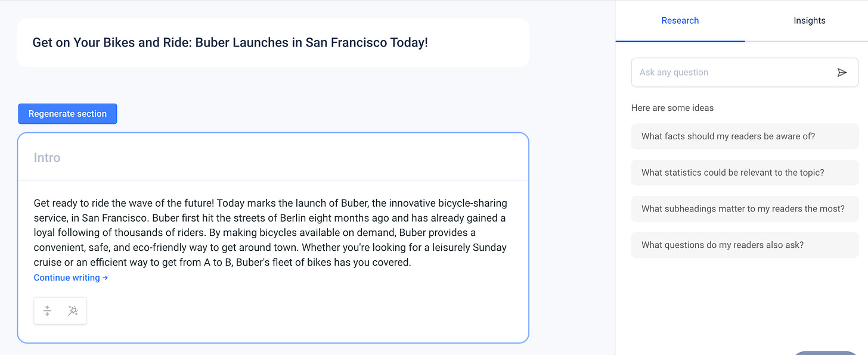The image size is (868, 355).
Task: Click the magic wand rewrite icon
Action: (73, 311)
